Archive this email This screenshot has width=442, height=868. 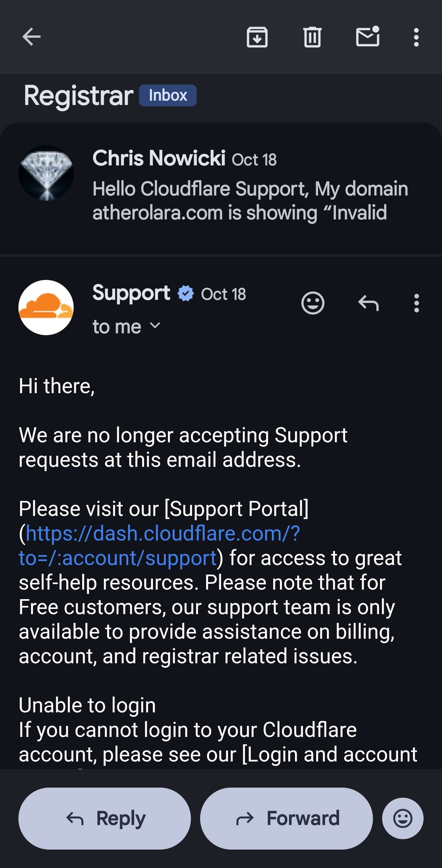pos(257,37)
